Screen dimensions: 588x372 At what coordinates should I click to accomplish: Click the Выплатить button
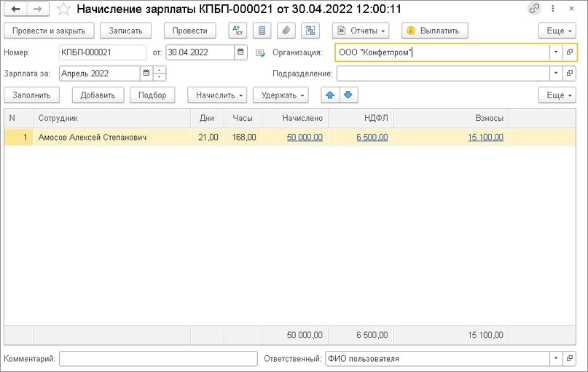click(435, 31)
